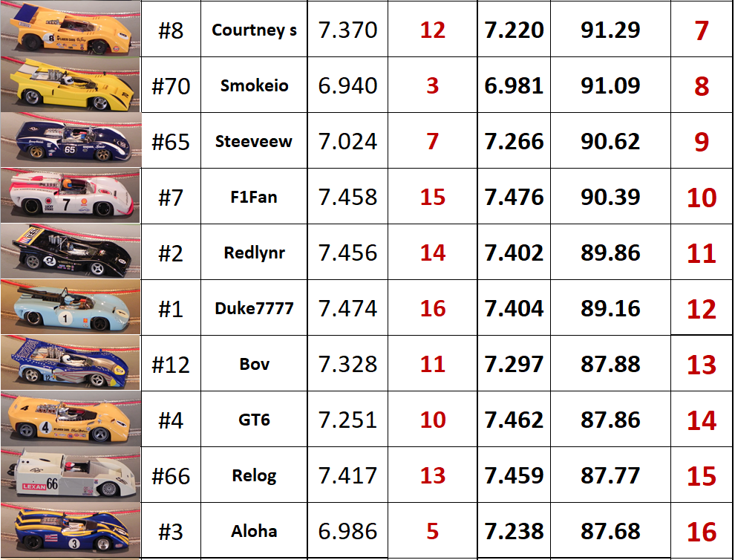Select Aloha's final position 16 cell
The height and width of the screenshot is (560, 735).
(701, 532)
